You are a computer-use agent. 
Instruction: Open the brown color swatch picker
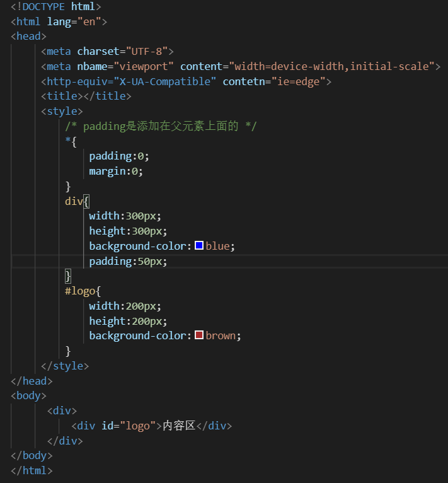point(199,335)
